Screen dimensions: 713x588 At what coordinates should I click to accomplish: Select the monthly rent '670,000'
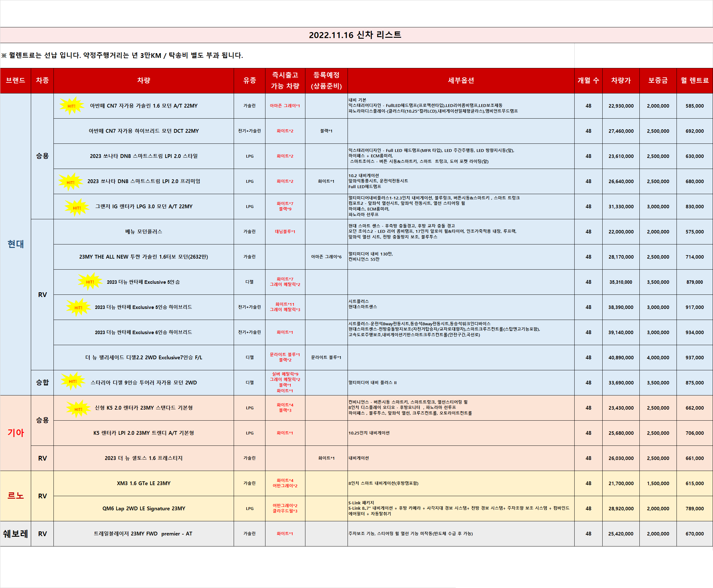click(x=695, y=534)
